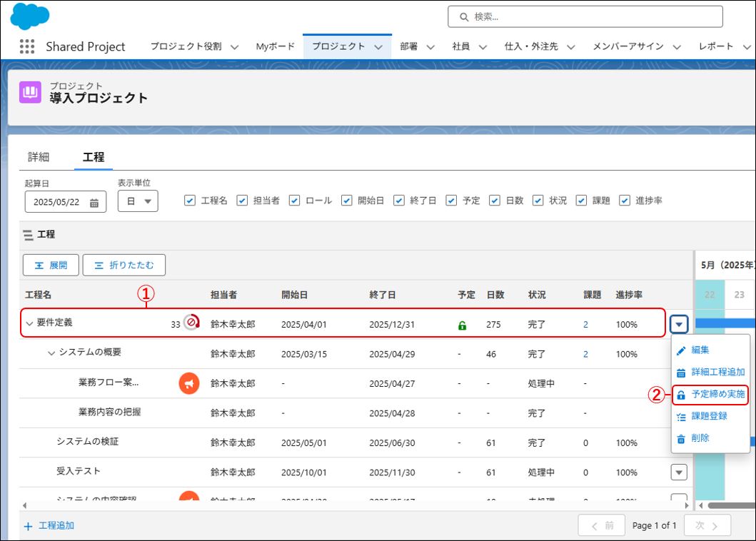Open the App Launcher grid icon
The width and height of the screenshot is (756, 541).
pos(27,46)
